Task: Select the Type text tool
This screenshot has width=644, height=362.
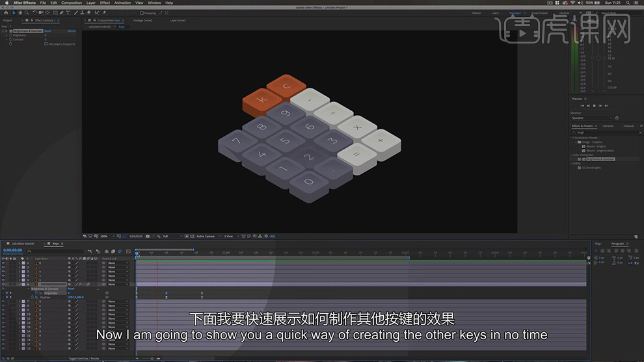Action: [x=68, y=13]
